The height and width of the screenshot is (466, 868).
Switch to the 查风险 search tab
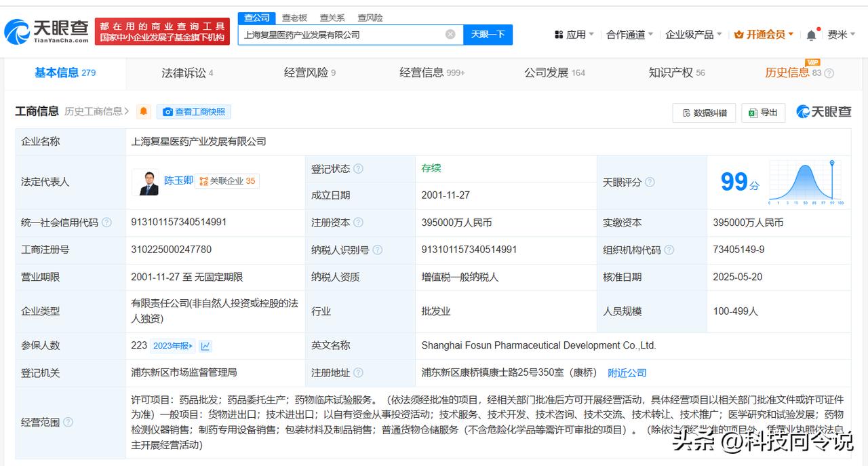370,18
